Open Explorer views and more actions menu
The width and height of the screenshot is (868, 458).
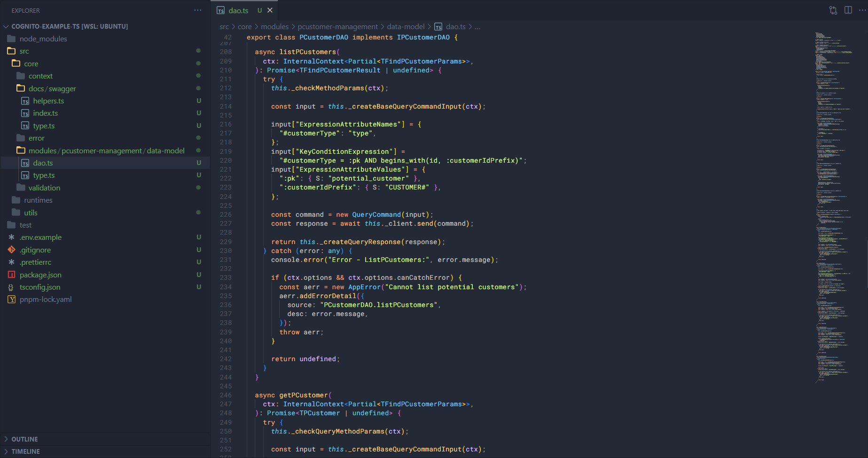pyautogui.click(x=198, y=10)
